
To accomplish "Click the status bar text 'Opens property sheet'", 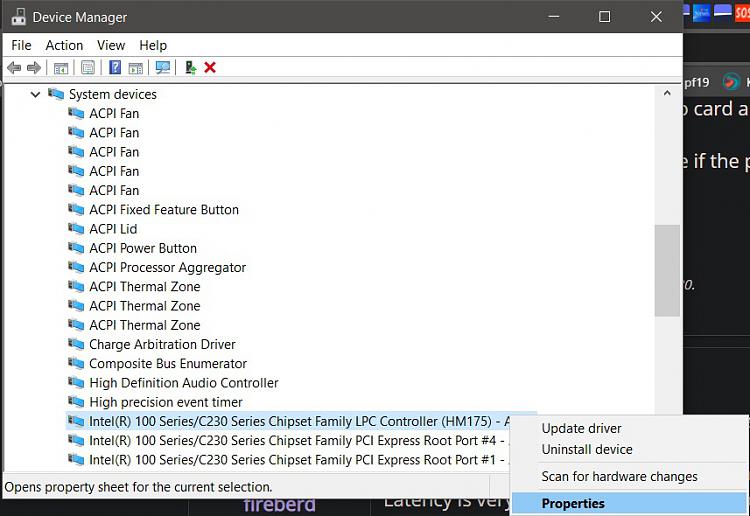I will pos(138,487).
